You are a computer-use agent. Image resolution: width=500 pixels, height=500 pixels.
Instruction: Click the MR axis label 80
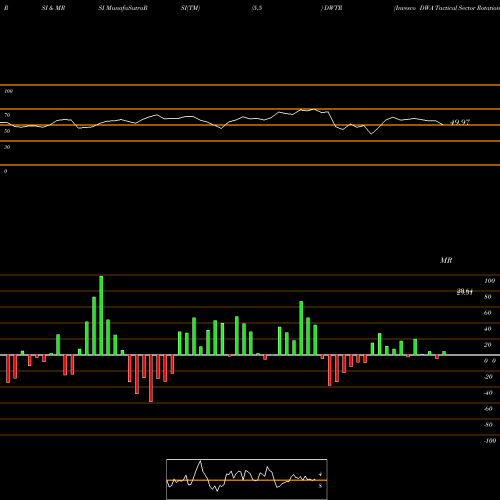point(488,297)
